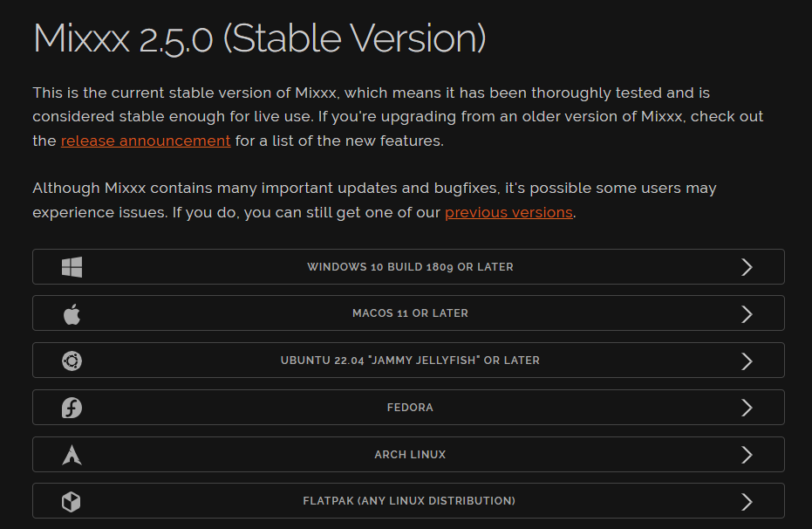Click the Arch Linux logo icon

point(72,455)
